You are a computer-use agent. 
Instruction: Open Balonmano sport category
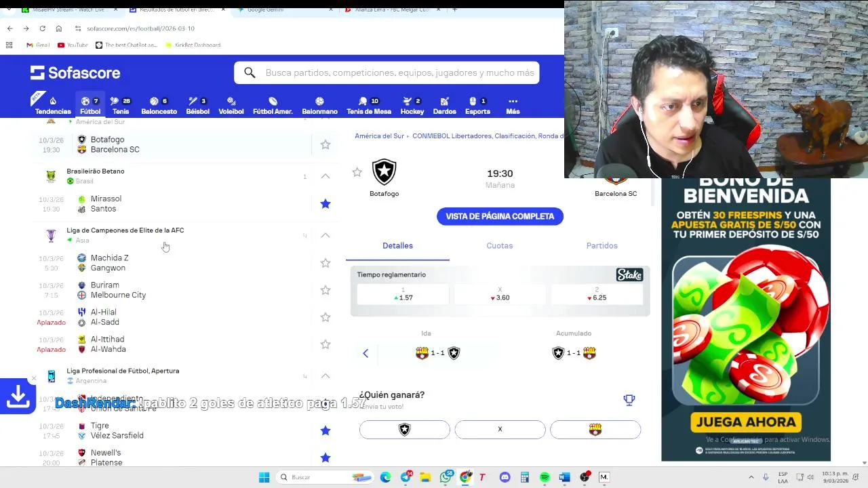(319, 106)
